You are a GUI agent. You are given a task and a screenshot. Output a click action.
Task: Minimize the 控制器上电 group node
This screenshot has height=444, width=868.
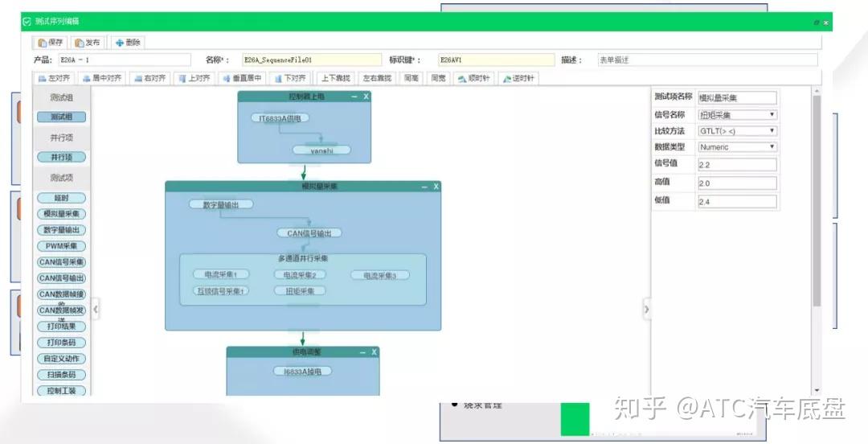click(x=354, y=97)
